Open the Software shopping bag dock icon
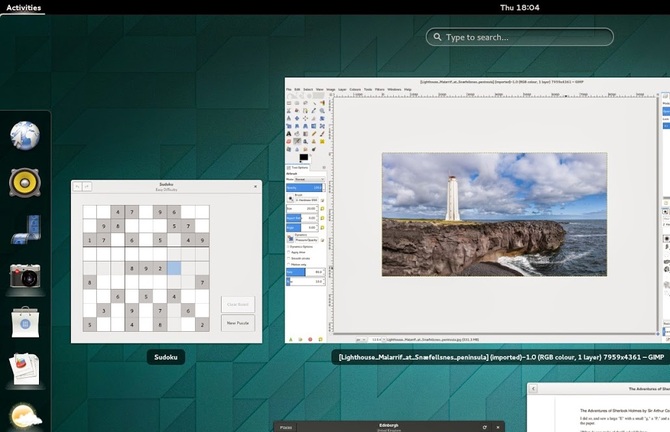Screen dimensions: 670x432 25,323
